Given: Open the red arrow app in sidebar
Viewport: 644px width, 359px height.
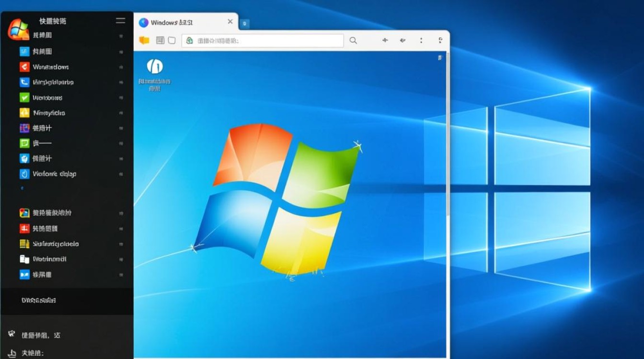Looking at the screenshot, I should (x=24, y=67).
